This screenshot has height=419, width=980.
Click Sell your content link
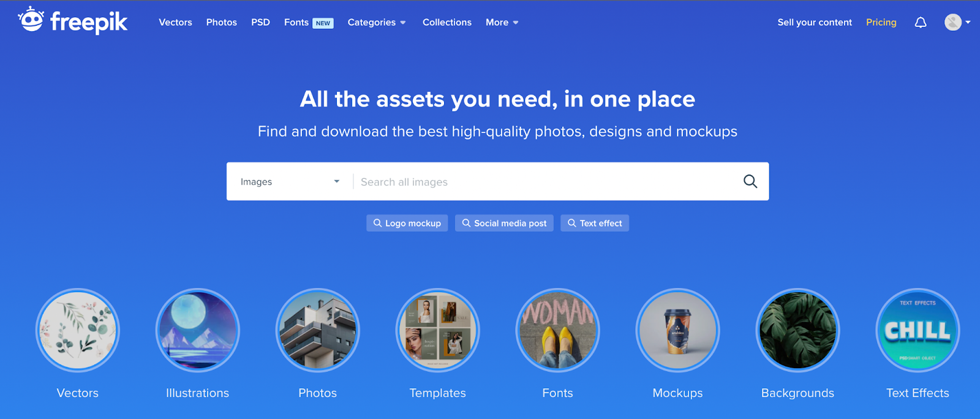[x=815, y=22]
